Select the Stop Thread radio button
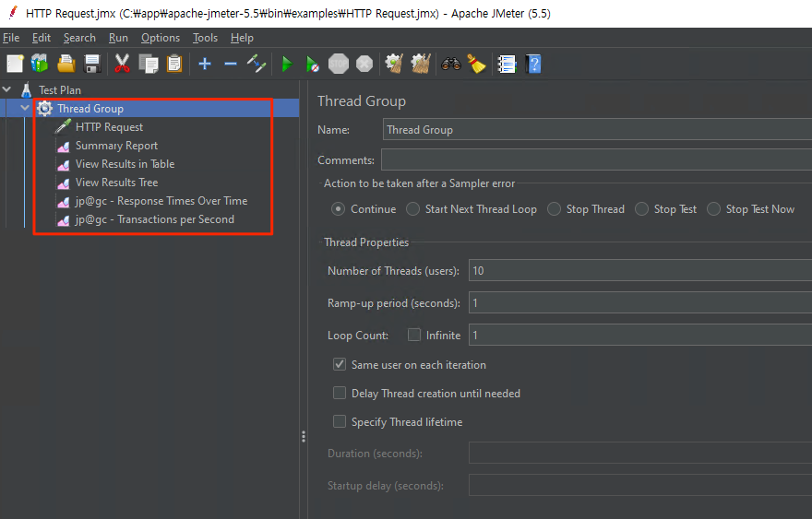This screenshot has height=519, width=812. click(x=555, y=209)
